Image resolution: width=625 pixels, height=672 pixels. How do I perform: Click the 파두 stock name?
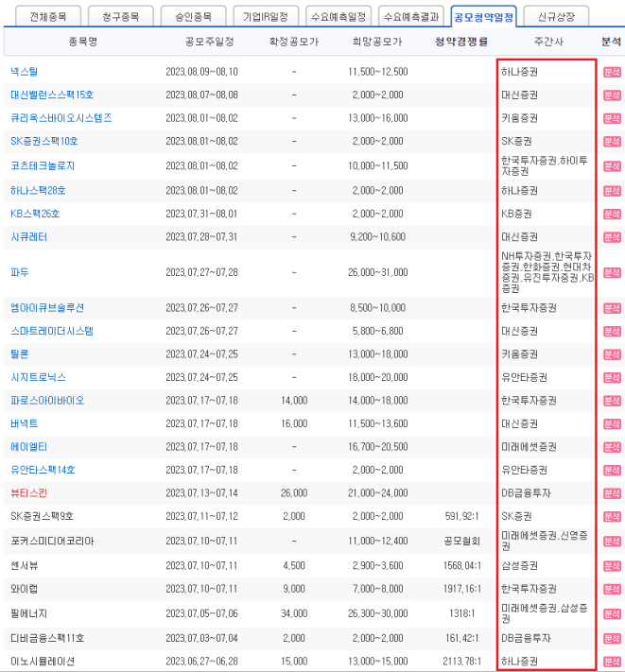[x=19, y=272]
